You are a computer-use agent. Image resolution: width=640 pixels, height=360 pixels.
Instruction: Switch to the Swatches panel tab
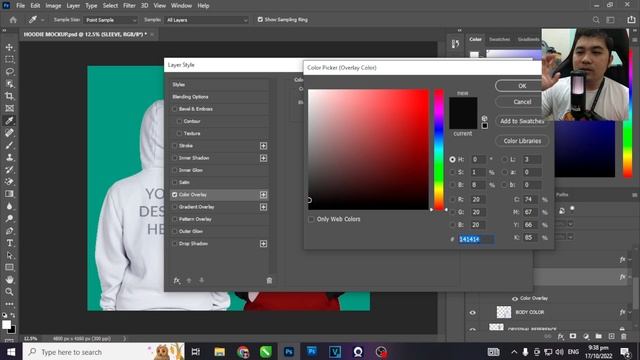click(x=500, y=40)
